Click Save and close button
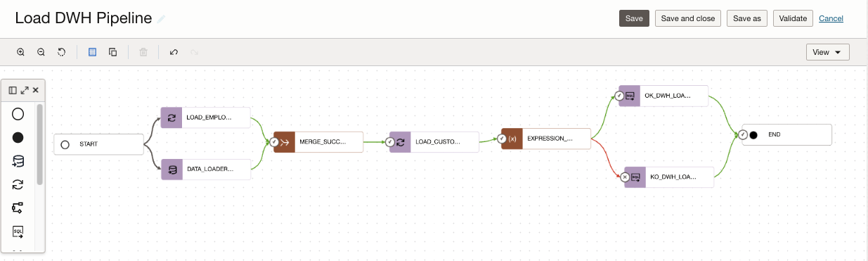 coord(688,18)
